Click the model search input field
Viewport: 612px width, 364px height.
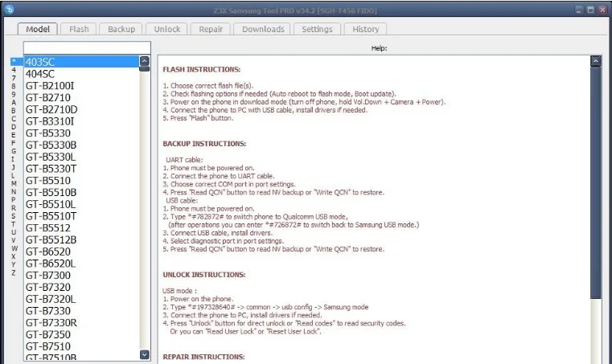[87, 47]
